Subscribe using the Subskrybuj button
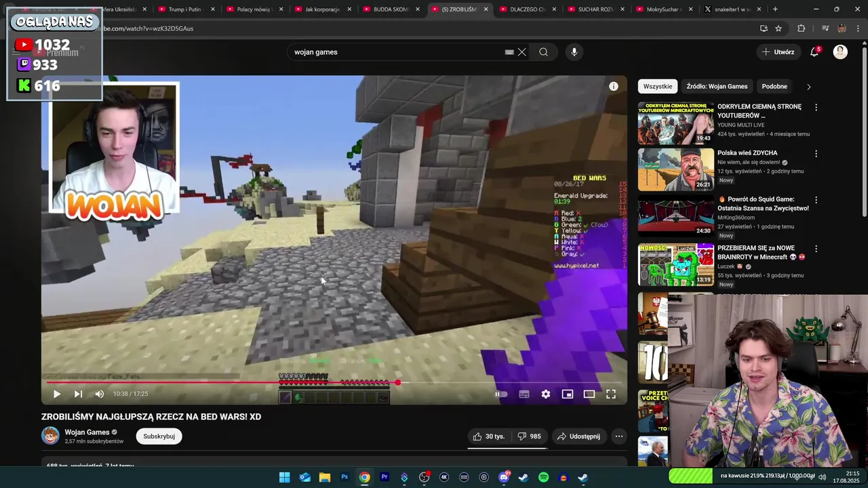The width and height of the screenshot is (868, 488). pyautogui.click(x=159, y=436)
